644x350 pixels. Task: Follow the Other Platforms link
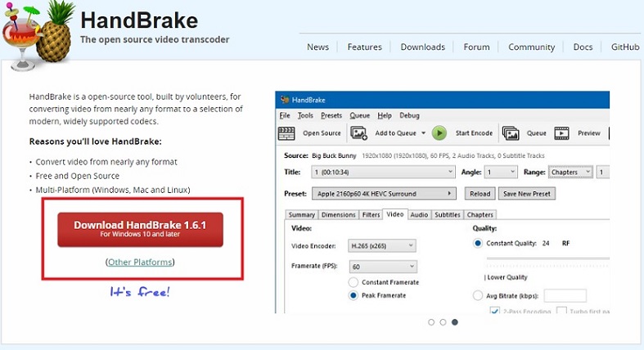point(140,262)
